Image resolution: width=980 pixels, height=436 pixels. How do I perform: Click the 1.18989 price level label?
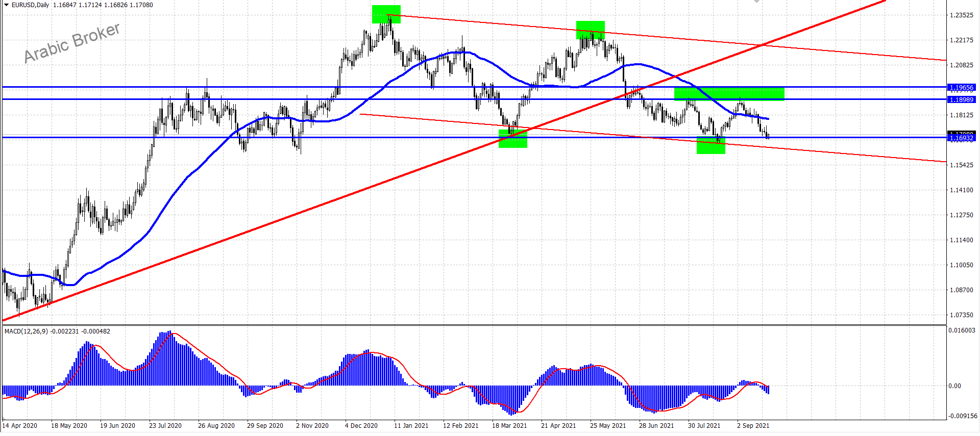961,100
